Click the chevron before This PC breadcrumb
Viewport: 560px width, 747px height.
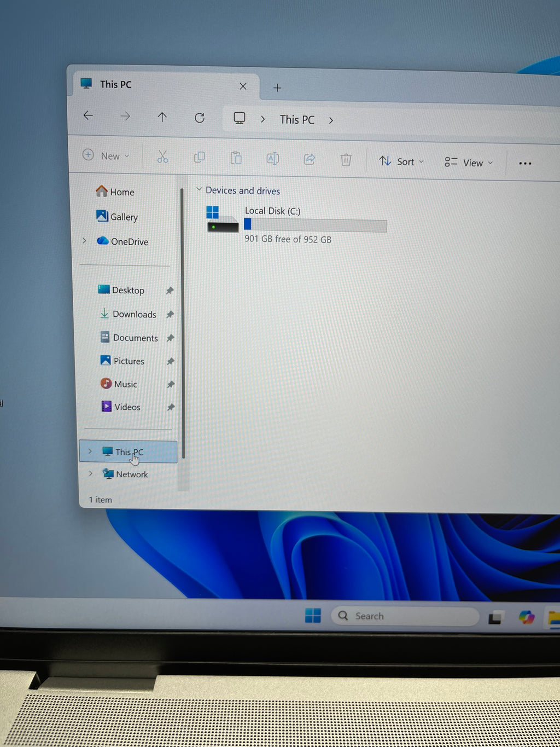pos(263,119)
